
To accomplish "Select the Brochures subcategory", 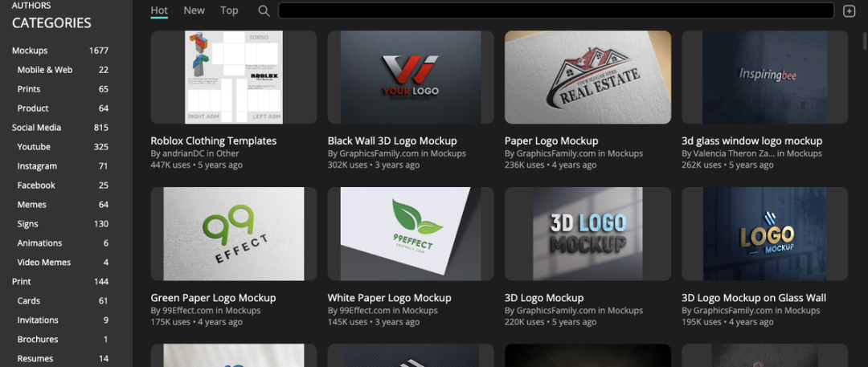I will point(63,340).
